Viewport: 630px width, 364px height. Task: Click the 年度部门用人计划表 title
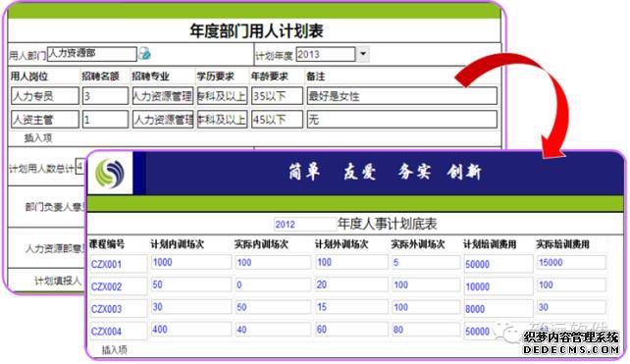click(x=256, y=31)
